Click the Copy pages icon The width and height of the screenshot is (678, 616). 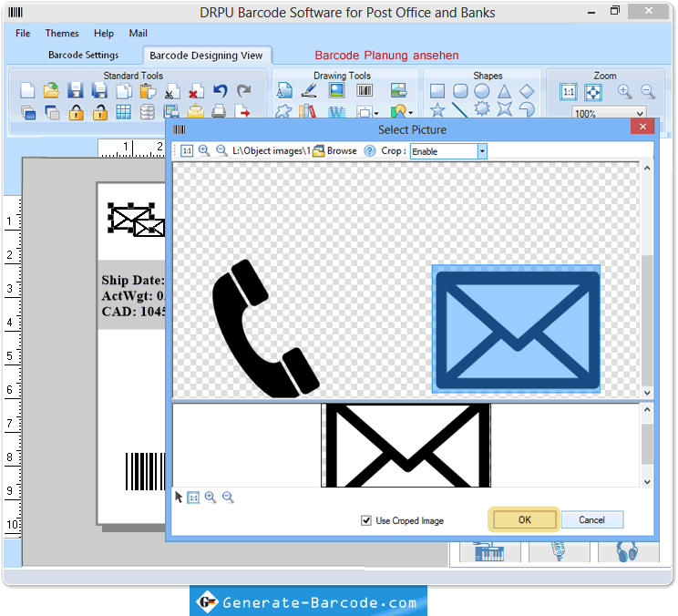click(124, 91)
